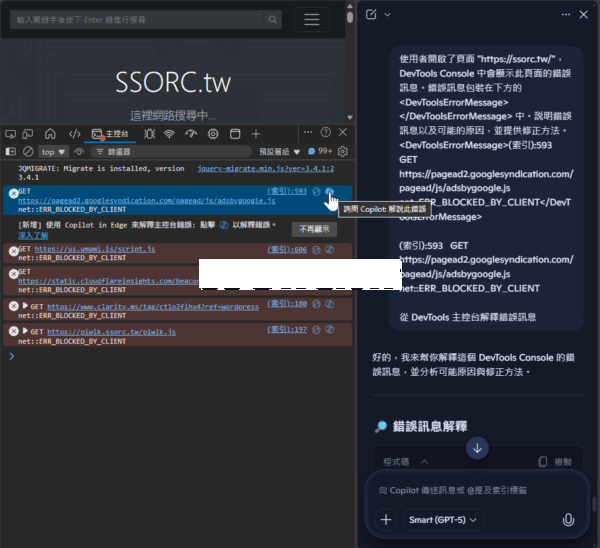Open the www.clarity.ms tag URL link
The image size is (600, 548).
[153, 307]
